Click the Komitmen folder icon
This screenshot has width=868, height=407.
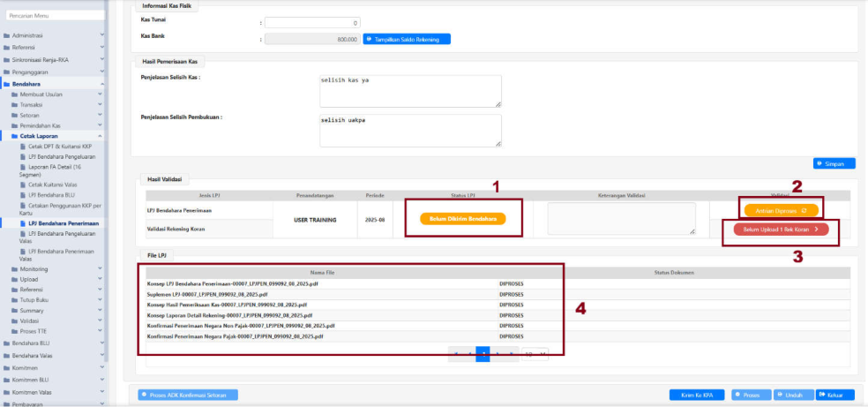[7, 366]
